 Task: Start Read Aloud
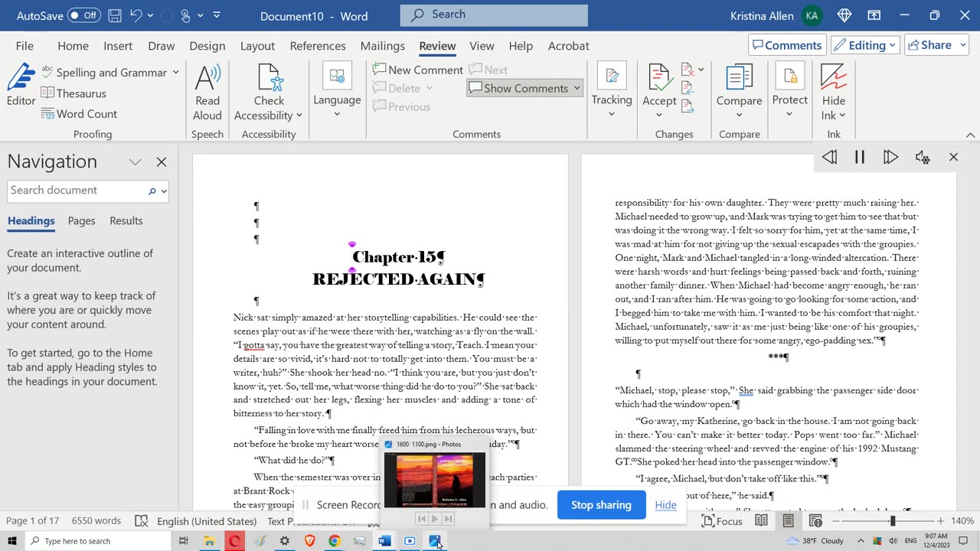coord(207,93)
